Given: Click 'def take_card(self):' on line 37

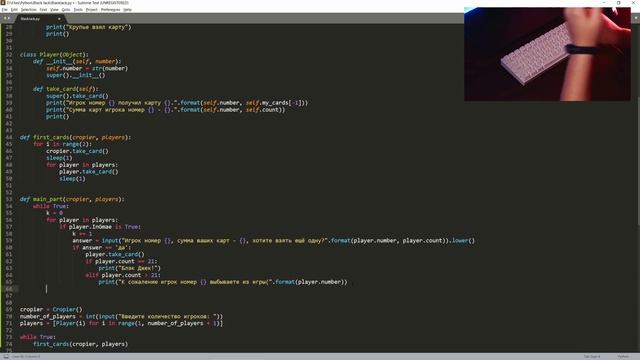Looking at the screenshot, I should (66, 89).
